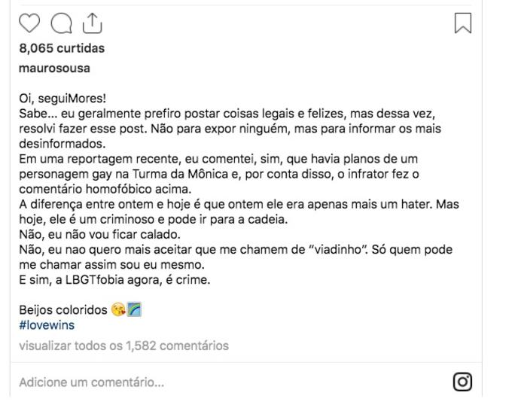Click the rainbow emoji in the caption
Image resolution: width=512 pixels, height=420 pixels.
(x=134, y=310)
